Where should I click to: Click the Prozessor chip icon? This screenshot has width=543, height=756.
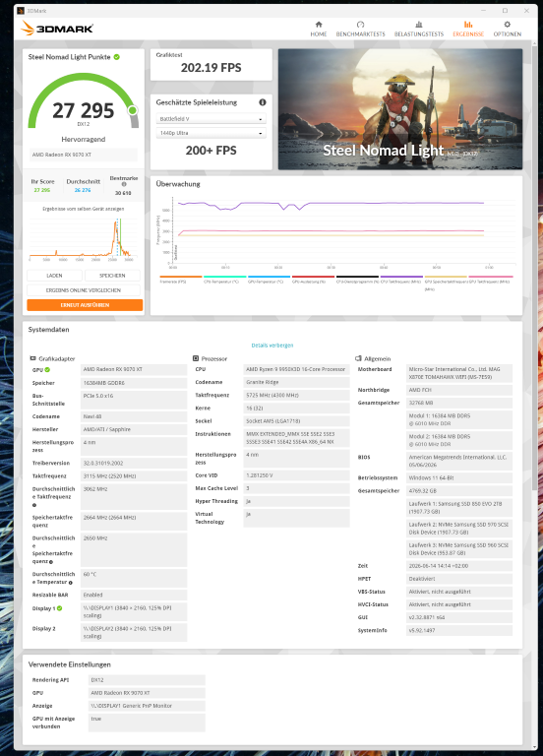coord(196,358)
